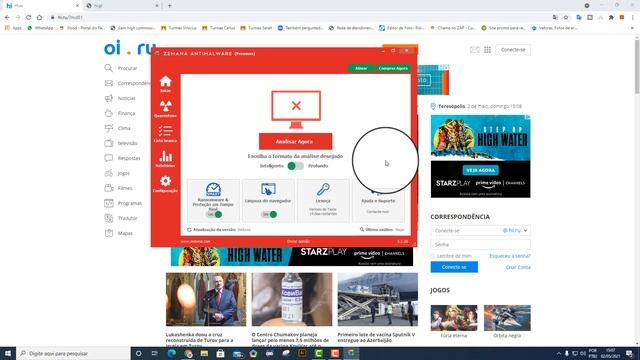Click the Respostas icon in sidebar

tap(109, 158)
